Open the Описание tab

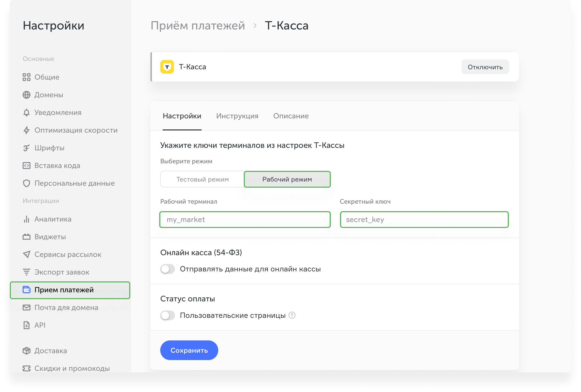point(291,116)
